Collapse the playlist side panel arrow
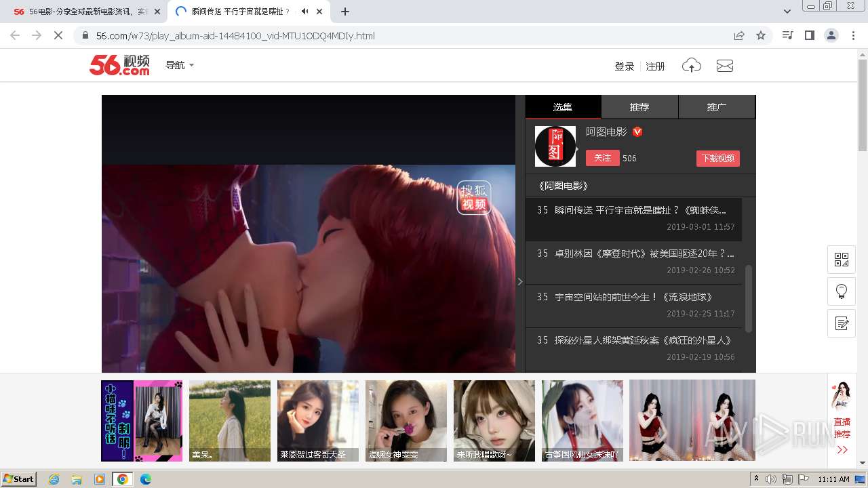Screen dimensions: 868x488 [x=520, y=281]
